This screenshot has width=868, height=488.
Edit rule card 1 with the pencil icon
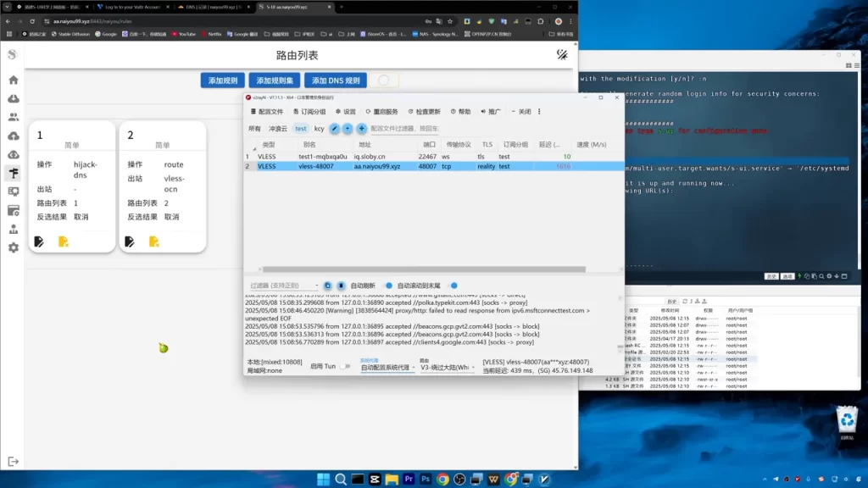[39, 241]
